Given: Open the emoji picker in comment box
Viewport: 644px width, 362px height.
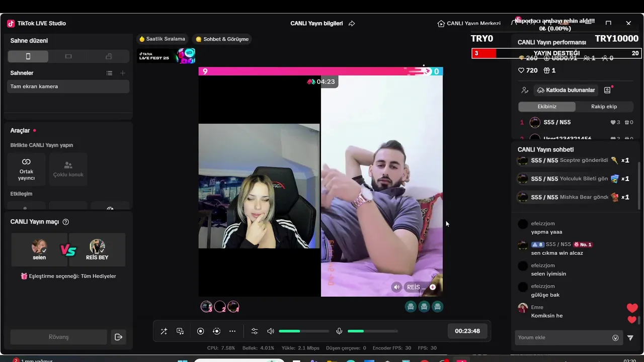Looking at the screenshot, I should pos(615,338).
